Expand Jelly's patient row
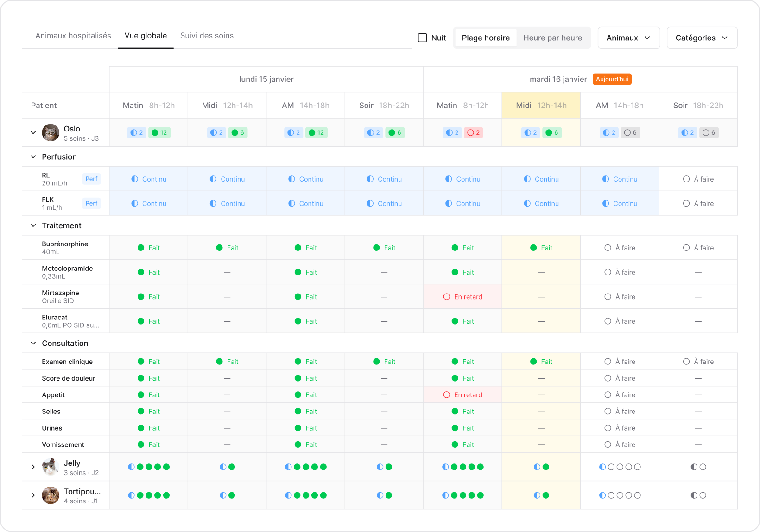This screenshot has height=532, width=760. point(33,467)
